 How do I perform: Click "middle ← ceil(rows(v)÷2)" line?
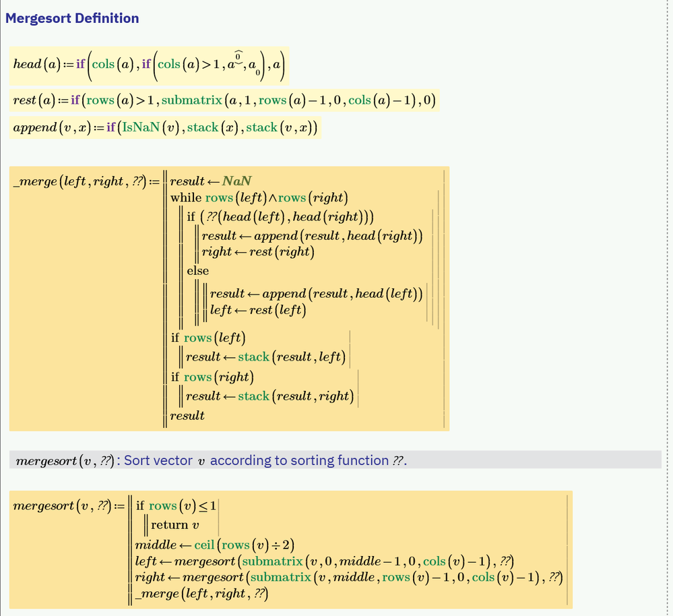point(215,546)
